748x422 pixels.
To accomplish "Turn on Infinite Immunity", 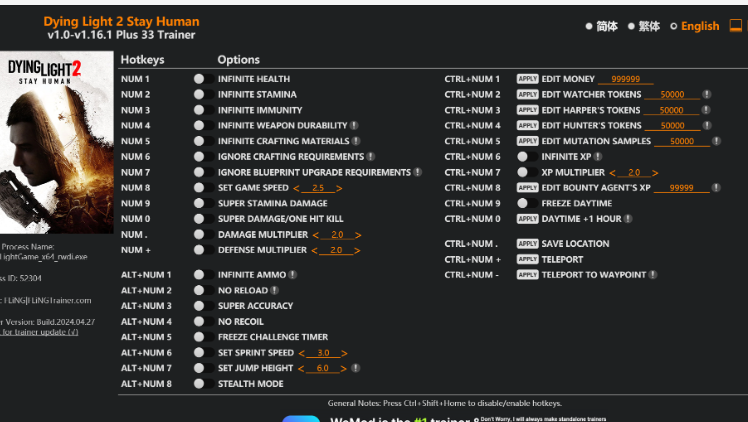I will pyautogui.click(x=204, y=110).
